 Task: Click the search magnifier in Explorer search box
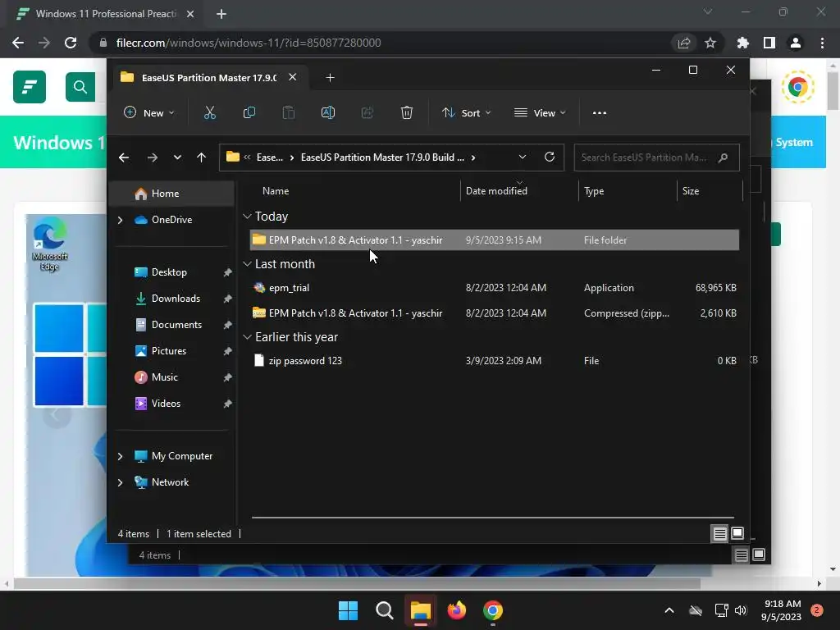coord(724,157)
